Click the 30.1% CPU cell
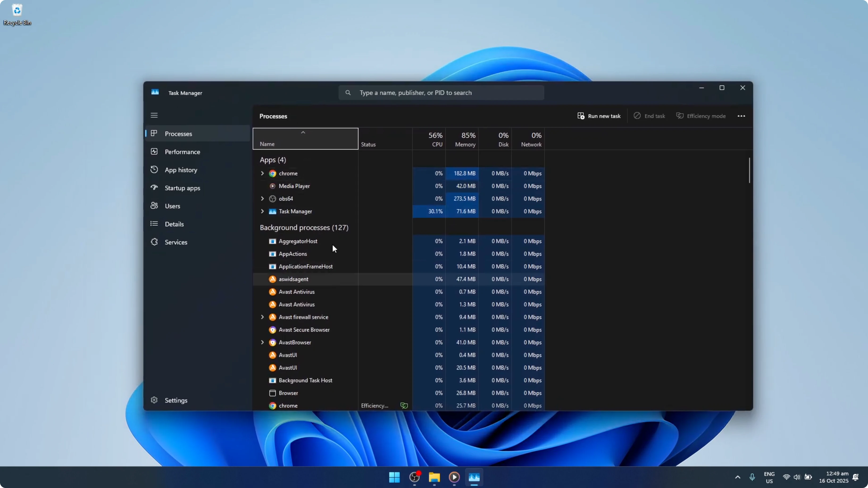 (429, 211)
